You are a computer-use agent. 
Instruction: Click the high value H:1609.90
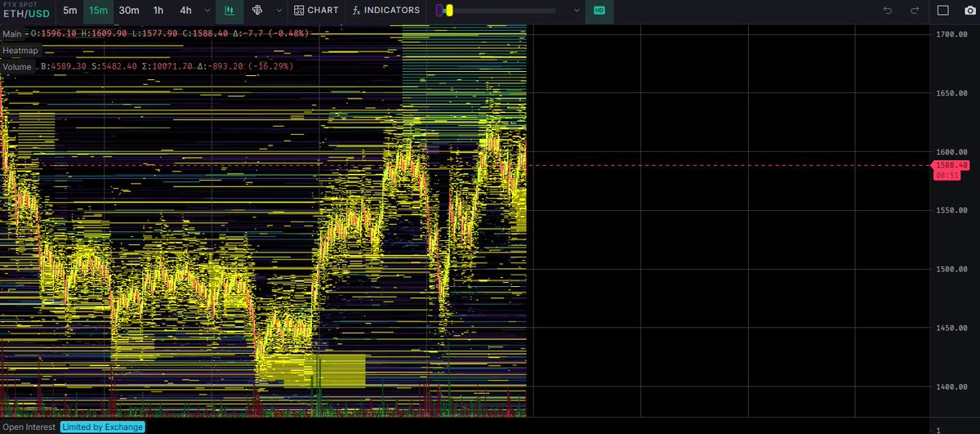[x=104, y=34]
